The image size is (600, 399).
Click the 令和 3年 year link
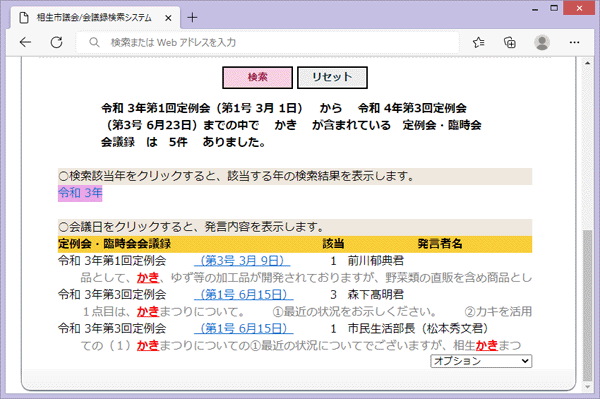coord(80,193)
